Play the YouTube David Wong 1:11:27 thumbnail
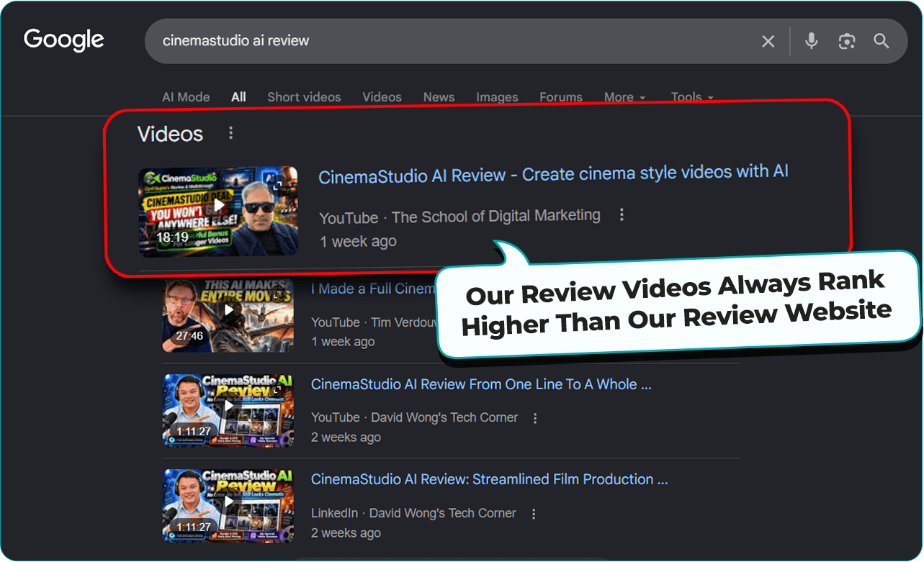Screen dimensions: 924x562 (228, 410)
